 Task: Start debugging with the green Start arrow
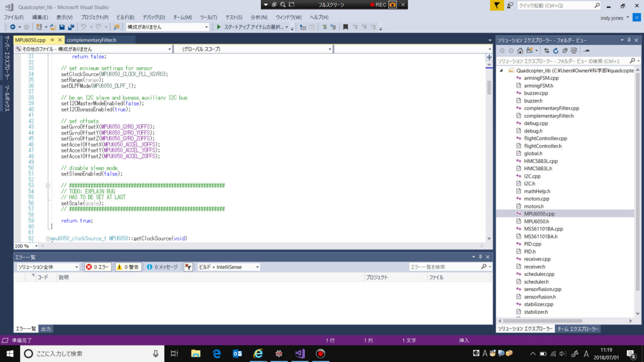click(x=219, y=26)
